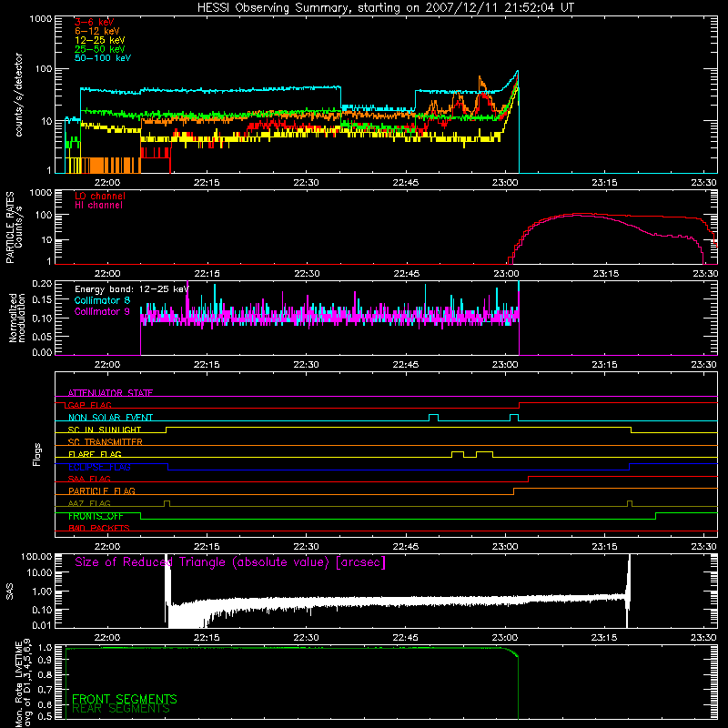The height and width of the screenshot is (728, 728).
Task: Click the counts/s/detector axis label
Action: point(18,95)
